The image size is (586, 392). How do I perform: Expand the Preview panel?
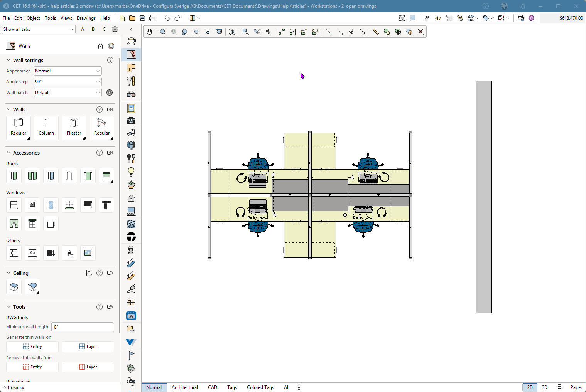point(13,388)
